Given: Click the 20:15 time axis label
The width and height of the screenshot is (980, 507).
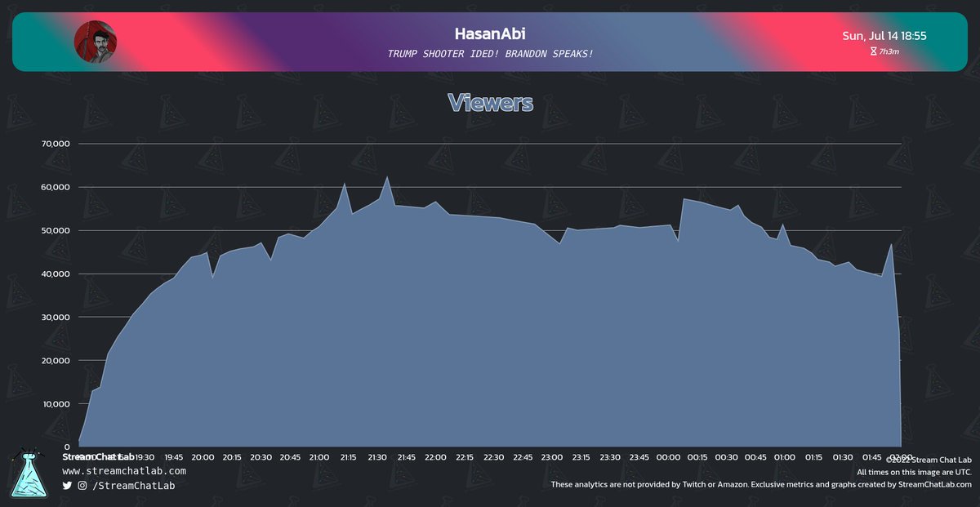Looking at the screenshot, I should point(232,457).
